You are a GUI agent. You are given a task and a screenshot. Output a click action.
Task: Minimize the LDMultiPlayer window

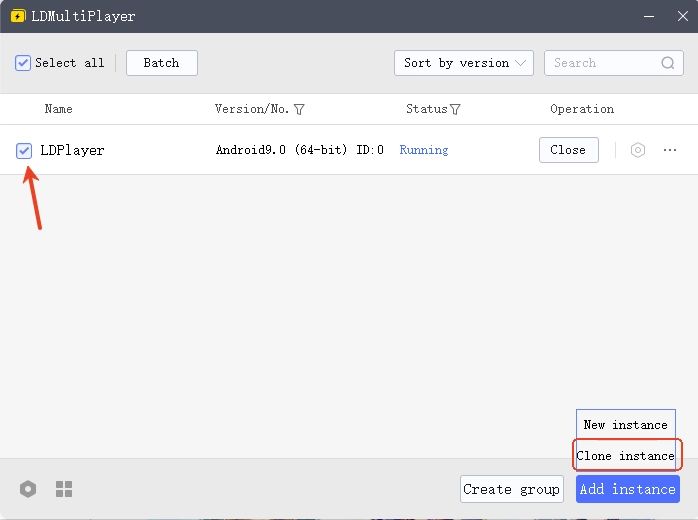(x=649, y=16)
